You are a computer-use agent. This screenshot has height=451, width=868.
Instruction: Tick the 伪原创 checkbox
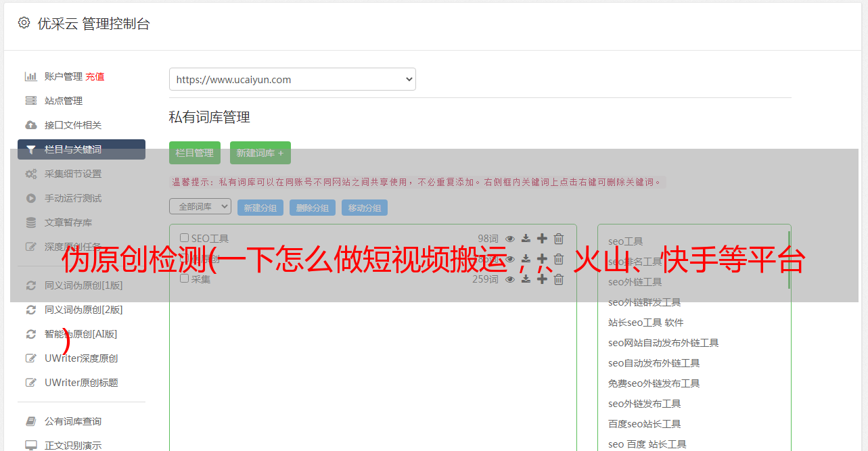tap(184, 258)
